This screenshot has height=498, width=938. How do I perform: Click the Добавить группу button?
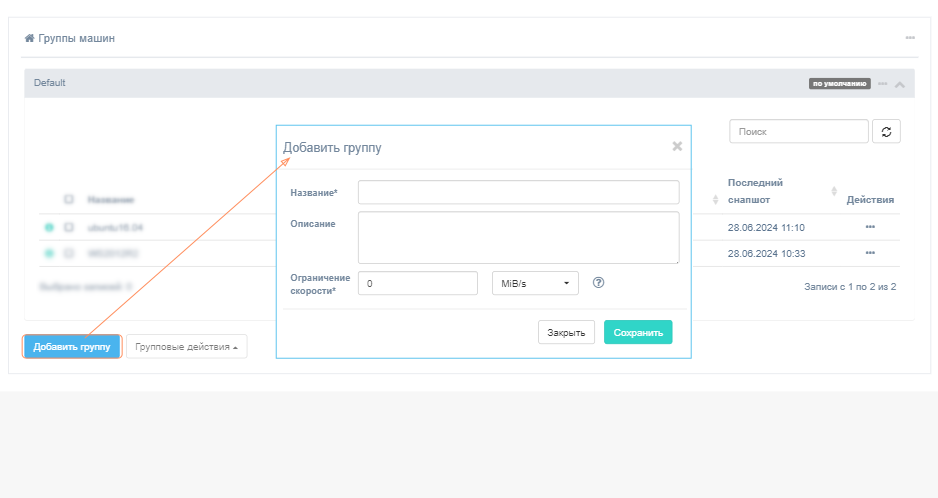[72, 347]
